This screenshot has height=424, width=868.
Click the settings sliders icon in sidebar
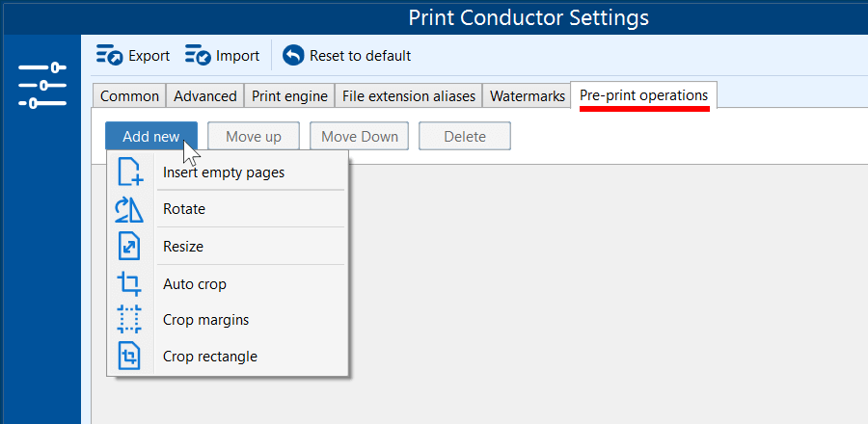click(x=42, y=85)
